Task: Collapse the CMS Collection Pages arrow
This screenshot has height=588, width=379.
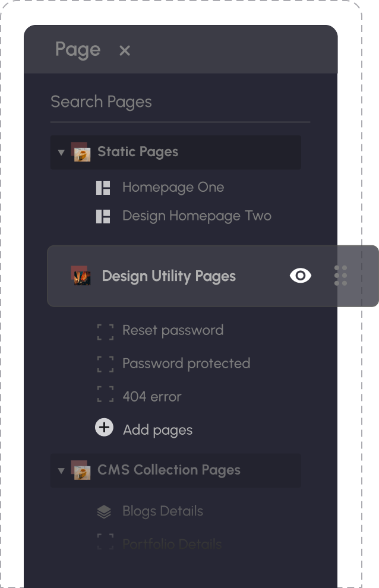Action: pyautogui.click(x=61, y=470)
